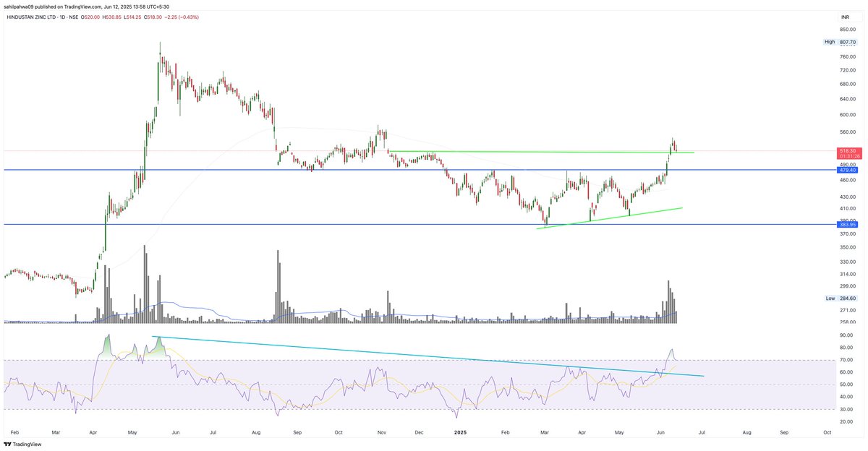Click the 850.00 price axis label
The width and height of the screenshot is (868, 451).
tap(847, 29)
